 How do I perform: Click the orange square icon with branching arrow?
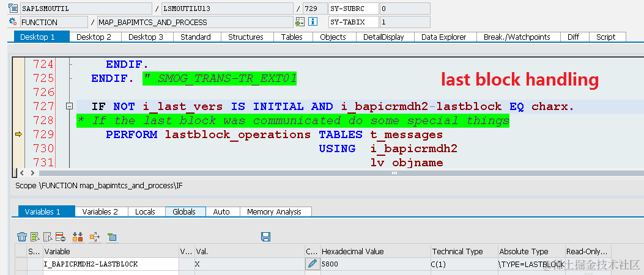(x=95, y=237)
